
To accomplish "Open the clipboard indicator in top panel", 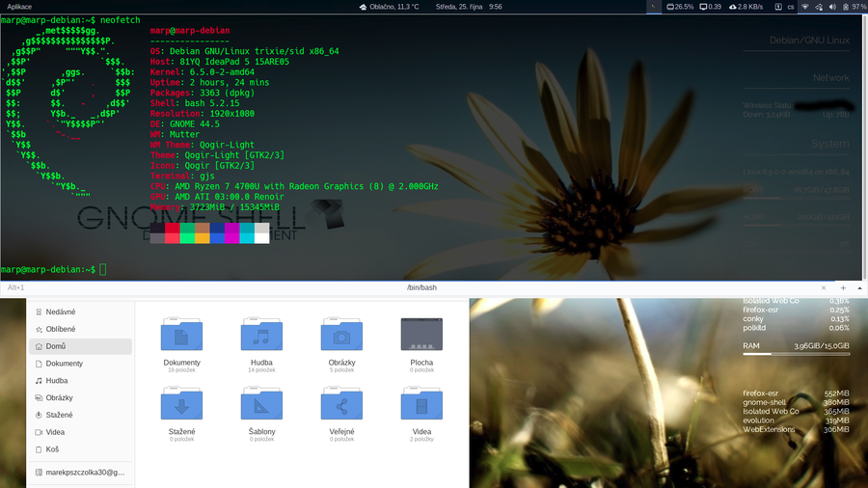I will point(778,7).
